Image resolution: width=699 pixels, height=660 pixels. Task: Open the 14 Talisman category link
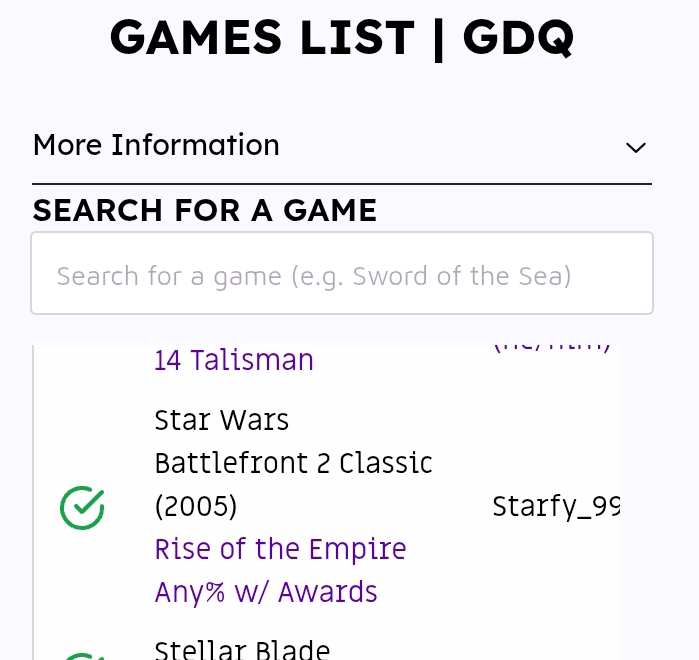(x=234, y=360)
